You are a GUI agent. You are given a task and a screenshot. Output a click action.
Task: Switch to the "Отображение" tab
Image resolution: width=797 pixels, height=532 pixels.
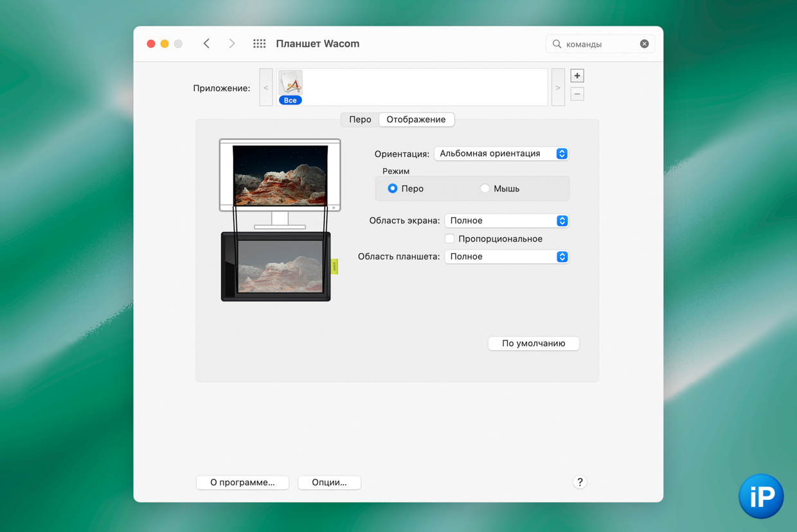416,120
